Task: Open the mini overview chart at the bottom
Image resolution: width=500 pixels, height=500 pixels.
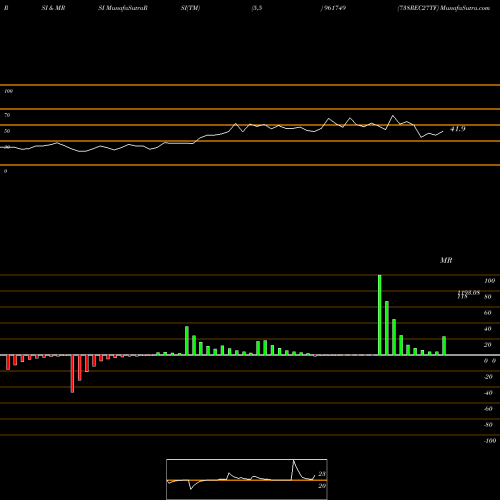Action: [247, 479]
